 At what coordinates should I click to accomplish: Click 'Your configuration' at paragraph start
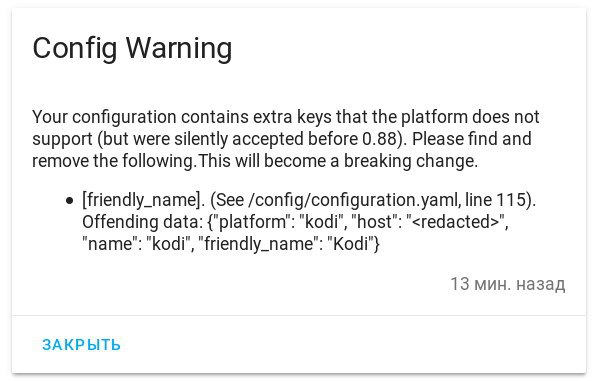coord(104,117)
